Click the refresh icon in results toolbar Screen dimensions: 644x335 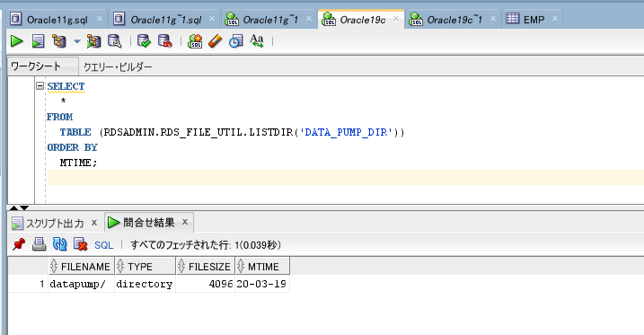click(x=60, y=244)
